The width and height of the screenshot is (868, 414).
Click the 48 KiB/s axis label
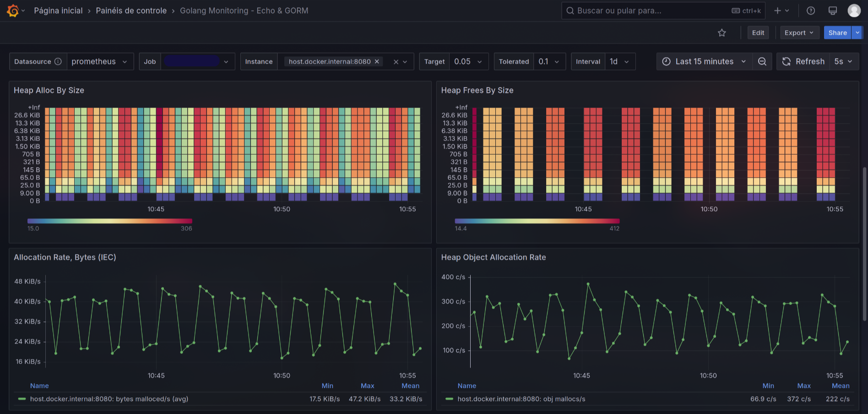click(27, 281)
